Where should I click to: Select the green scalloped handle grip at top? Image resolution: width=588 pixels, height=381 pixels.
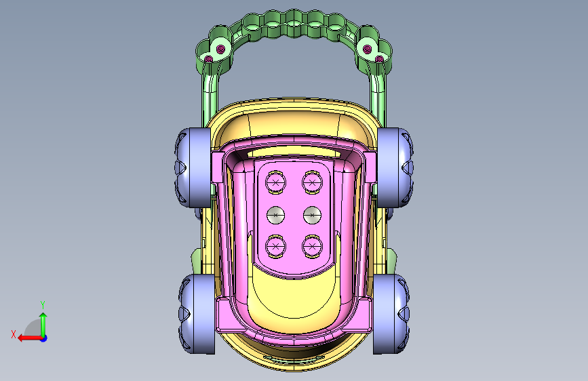(294, 24)
